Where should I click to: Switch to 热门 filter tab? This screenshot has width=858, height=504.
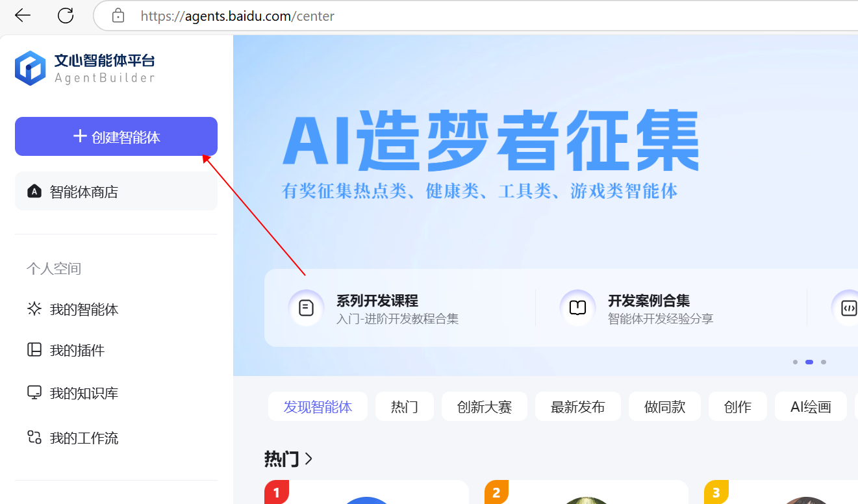(x=405, y=407)
